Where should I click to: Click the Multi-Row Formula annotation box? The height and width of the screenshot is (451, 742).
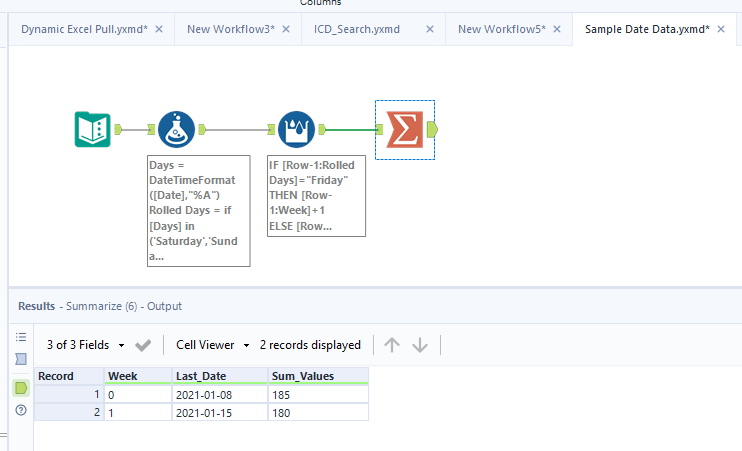[317, 196]
